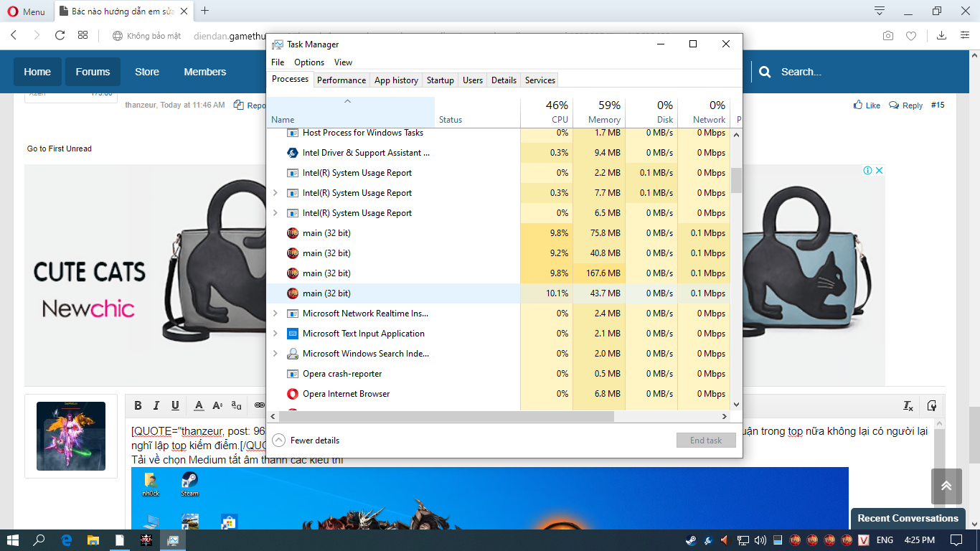Click Opera snapshot camera icon

(888, 35)
